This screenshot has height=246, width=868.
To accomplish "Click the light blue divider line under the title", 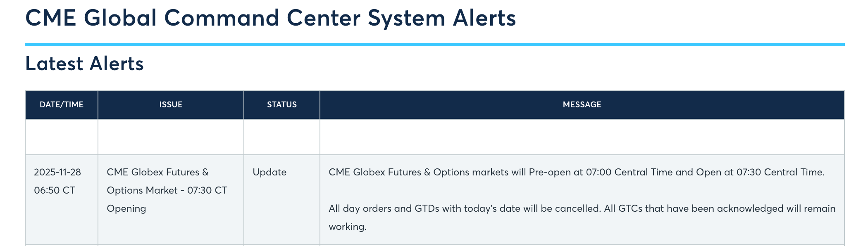I will click(x=434, y=45).
